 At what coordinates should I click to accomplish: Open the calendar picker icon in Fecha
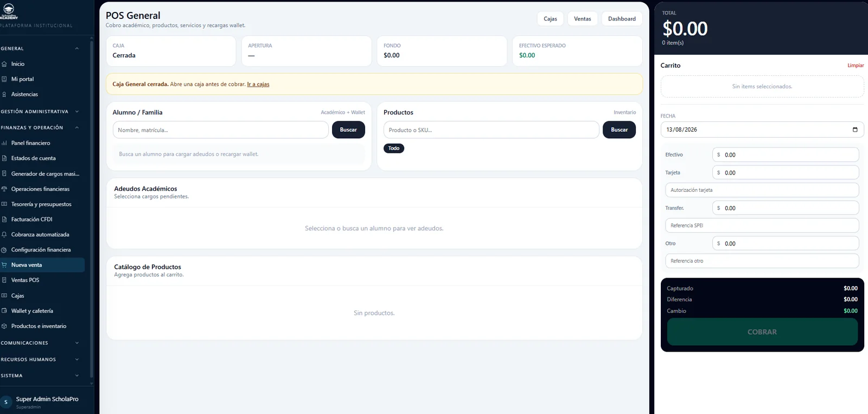tap(855, 130)
